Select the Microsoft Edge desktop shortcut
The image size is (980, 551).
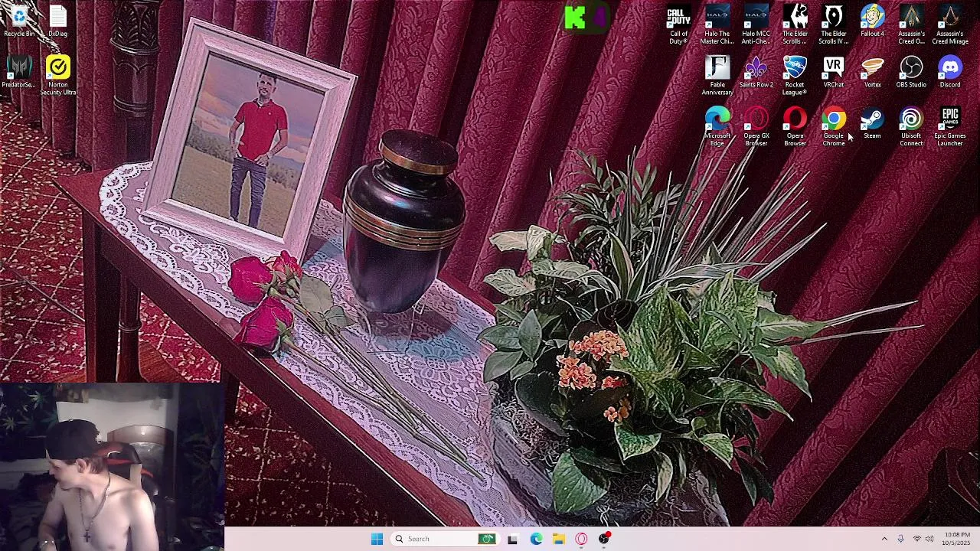(x=717, y=127)
